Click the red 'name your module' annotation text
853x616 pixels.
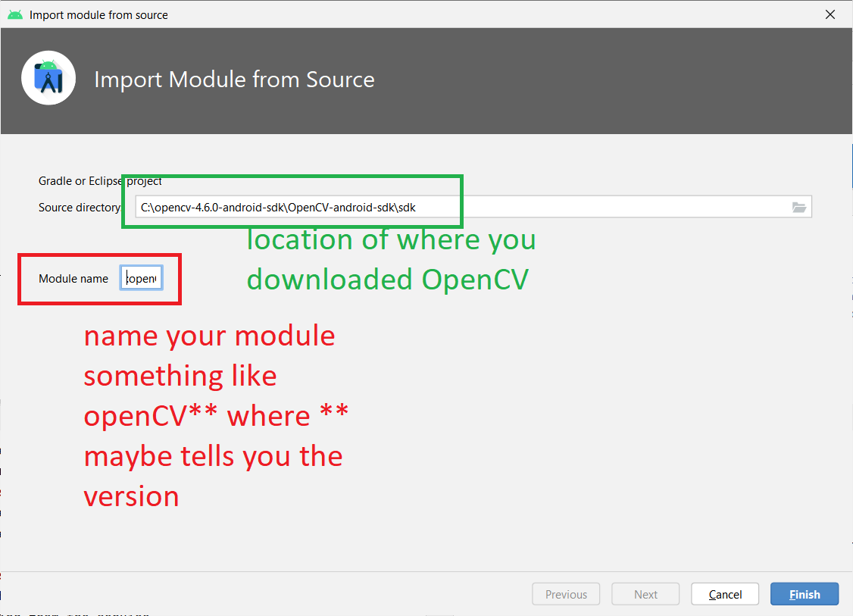click(x=209, y=336)
